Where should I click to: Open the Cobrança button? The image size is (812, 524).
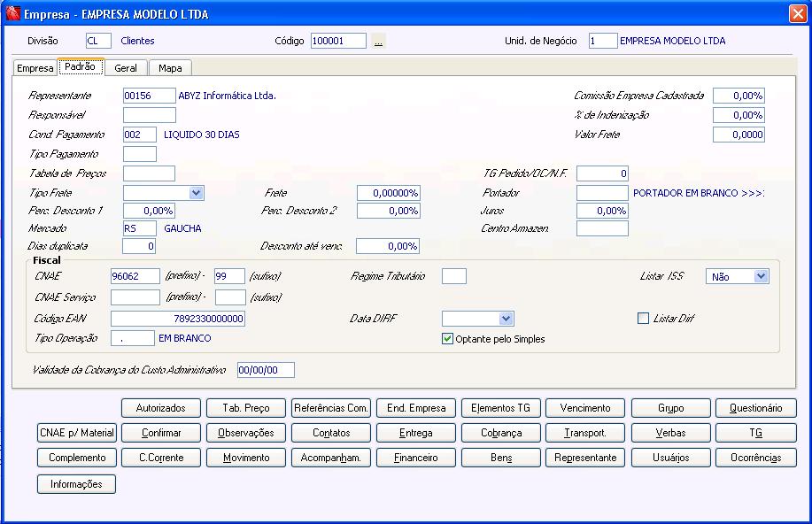501,433
